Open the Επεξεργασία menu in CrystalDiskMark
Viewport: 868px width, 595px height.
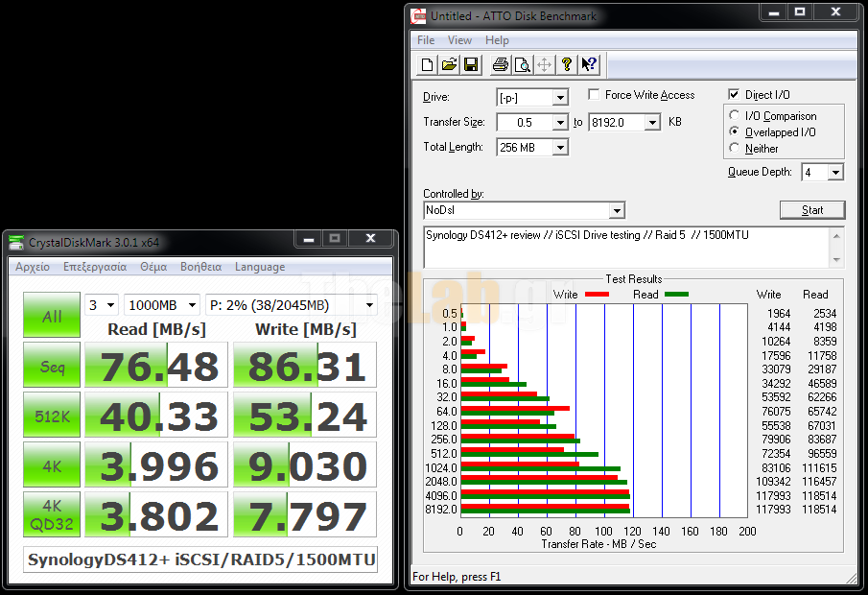pos(95,267)
